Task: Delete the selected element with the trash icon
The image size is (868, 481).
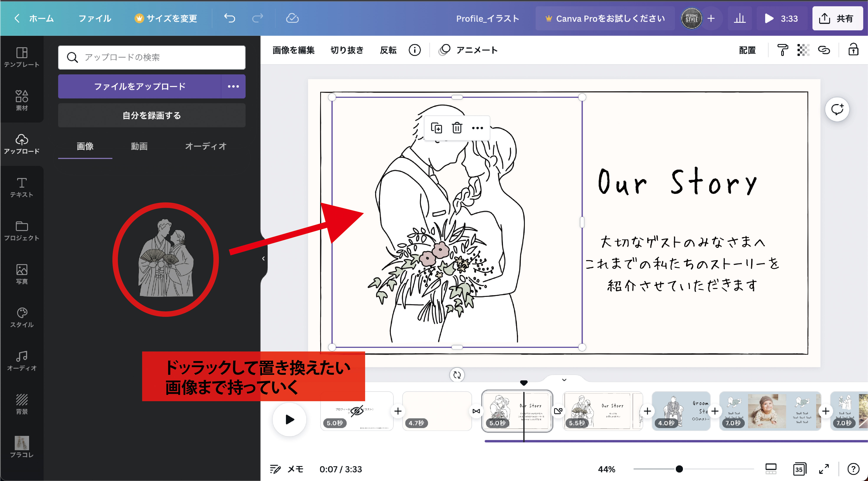Action: click(457, 128)
